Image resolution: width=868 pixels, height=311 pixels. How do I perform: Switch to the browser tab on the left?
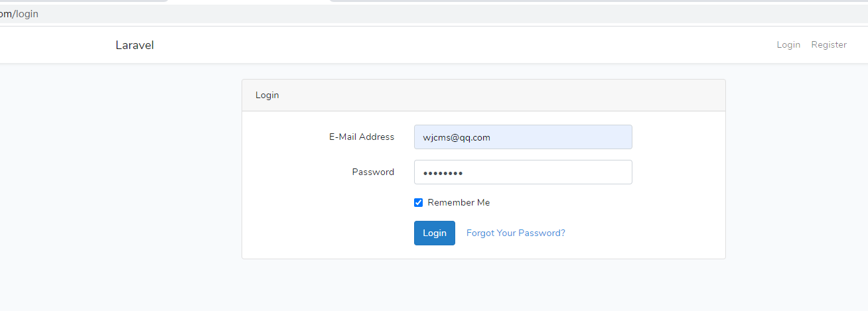80,1
